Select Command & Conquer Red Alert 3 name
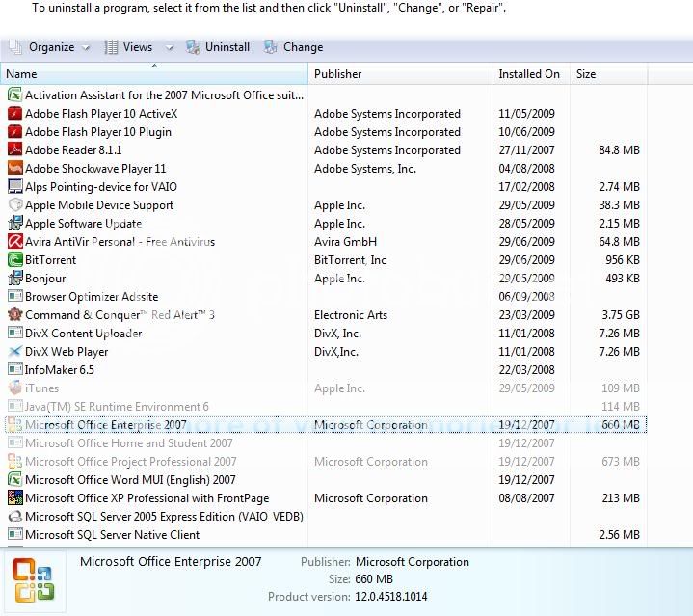The height and width of the screenshot is (616, 693). click(120, 315)
